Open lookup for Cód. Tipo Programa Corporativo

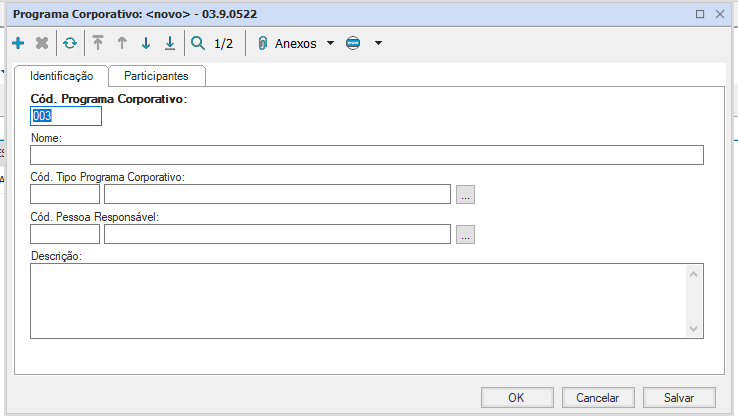[x=465, y=195]
